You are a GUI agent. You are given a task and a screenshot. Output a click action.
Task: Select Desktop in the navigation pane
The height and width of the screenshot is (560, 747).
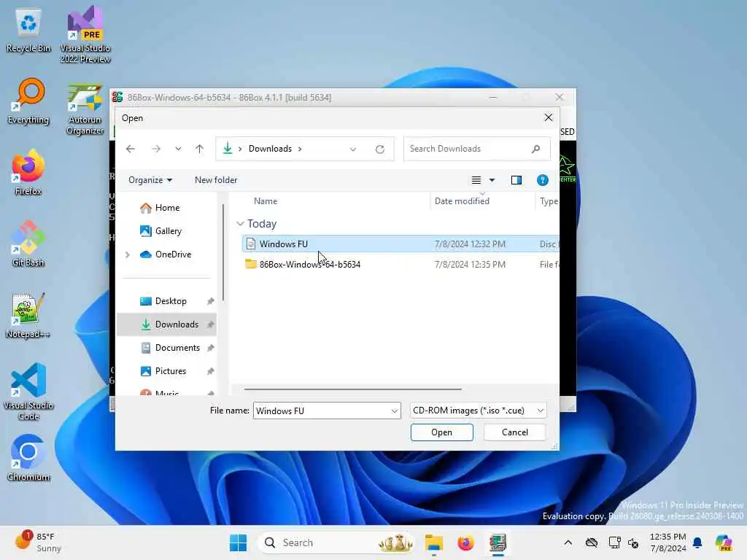pyautogui.click(x=167, y=301)
